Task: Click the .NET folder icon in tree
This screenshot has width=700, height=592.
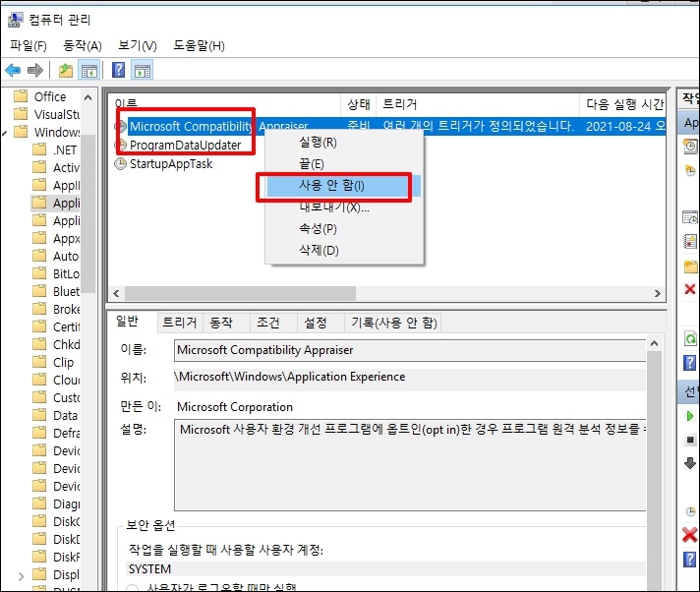Action: click(x=39, y=149)
